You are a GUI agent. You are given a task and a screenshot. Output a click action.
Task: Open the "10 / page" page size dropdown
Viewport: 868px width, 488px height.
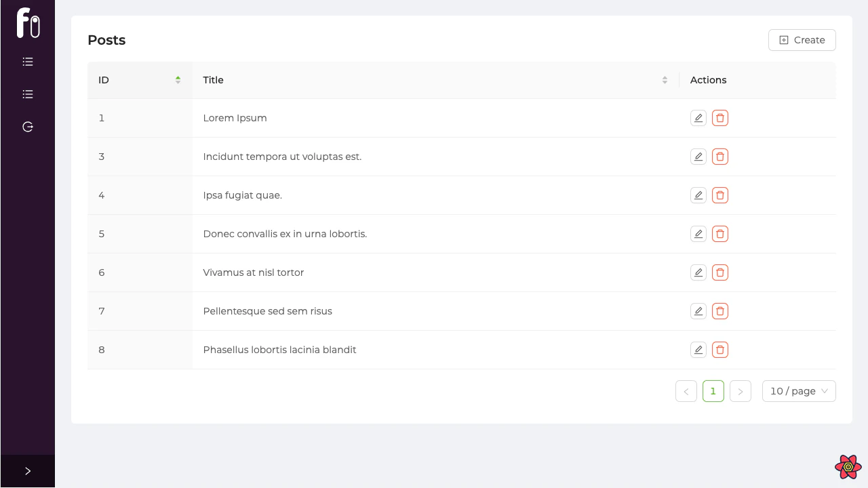[x=799, y=391]
